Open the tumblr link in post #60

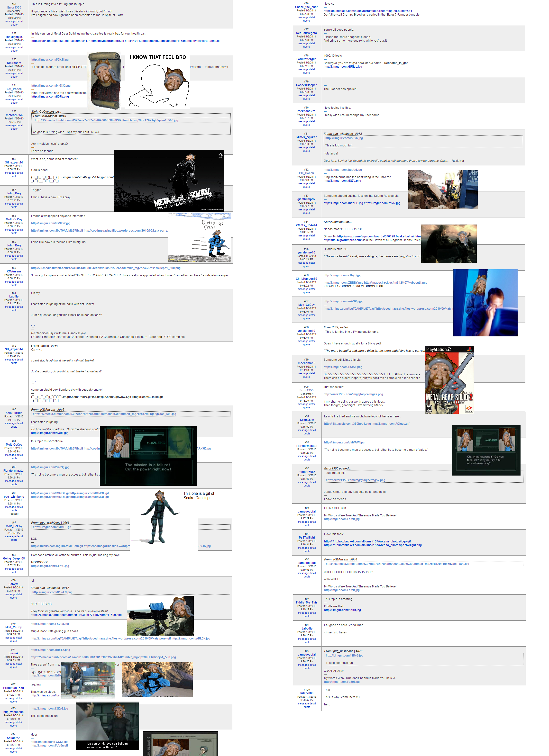(x=106, y=268)
